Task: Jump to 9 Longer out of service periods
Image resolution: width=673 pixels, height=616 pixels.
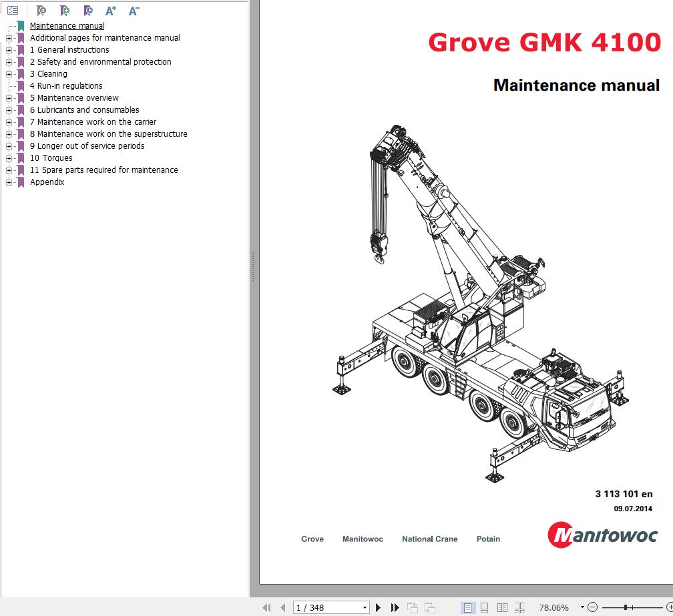Action: (x=87, y=146)
